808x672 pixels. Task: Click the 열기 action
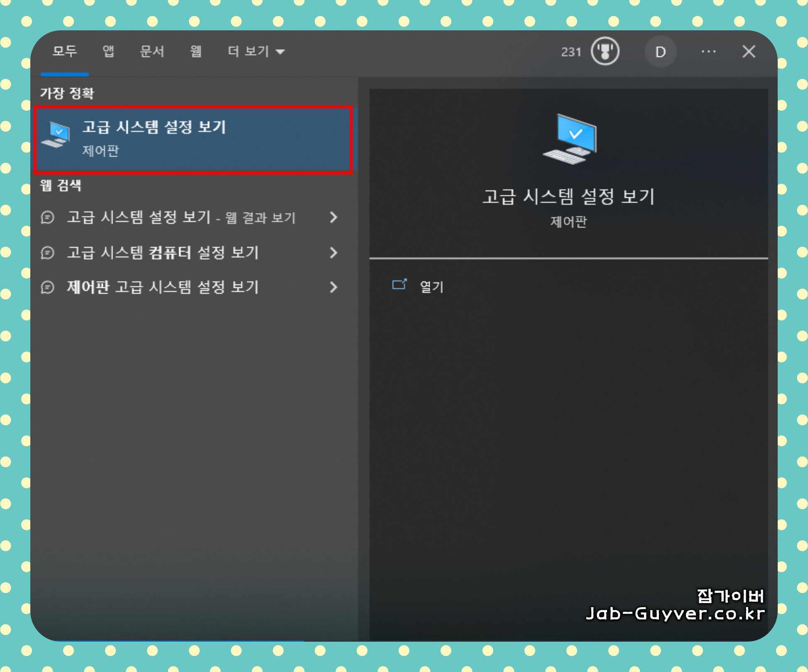[x=431, y=287]
